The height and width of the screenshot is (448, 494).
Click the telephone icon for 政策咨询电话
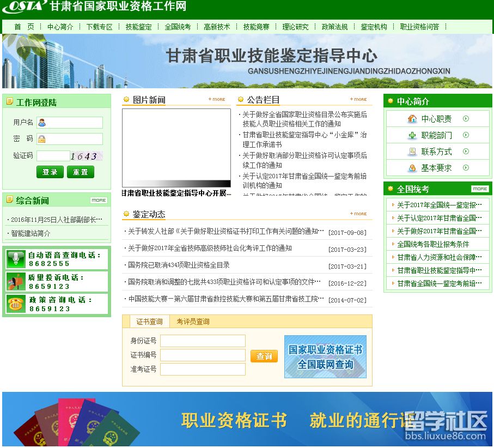click(16, 304)
